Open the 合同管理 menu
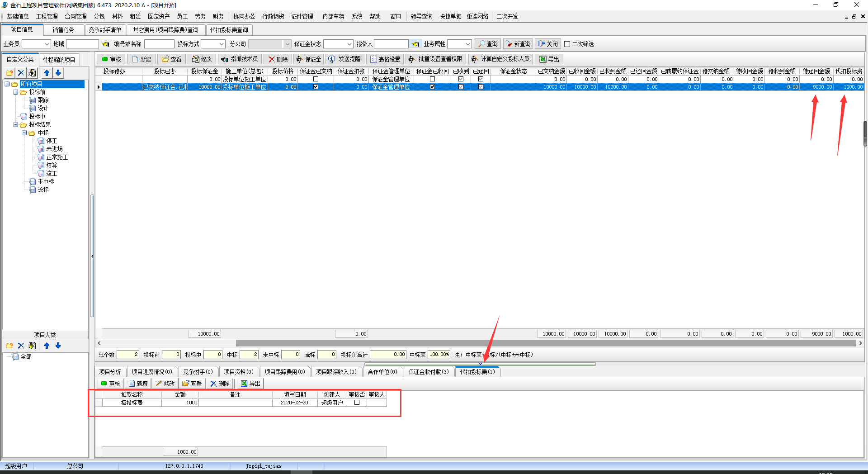868x474 pixels. (x=75, y=16)
